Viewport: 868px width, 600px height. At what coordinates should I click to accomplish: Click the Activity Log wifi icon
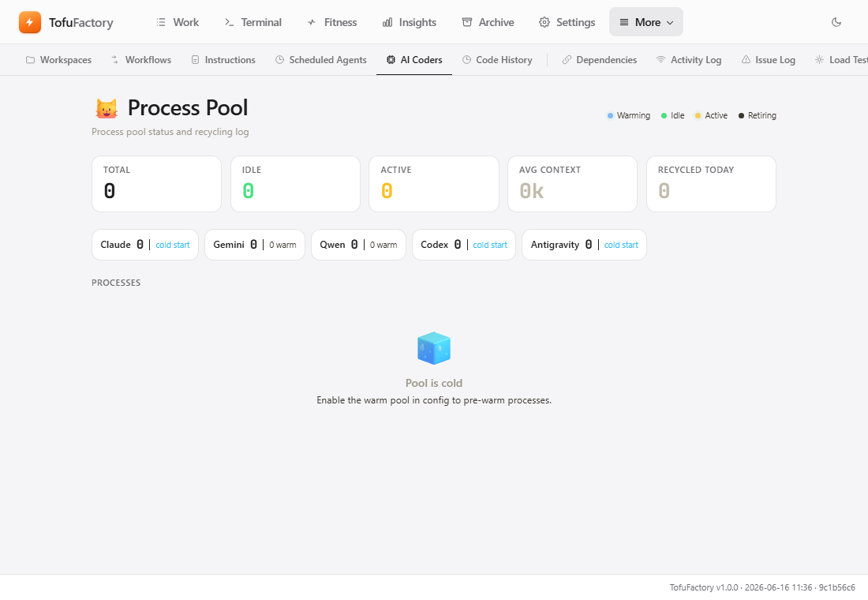pyautogui.click(x=661, y=60)
